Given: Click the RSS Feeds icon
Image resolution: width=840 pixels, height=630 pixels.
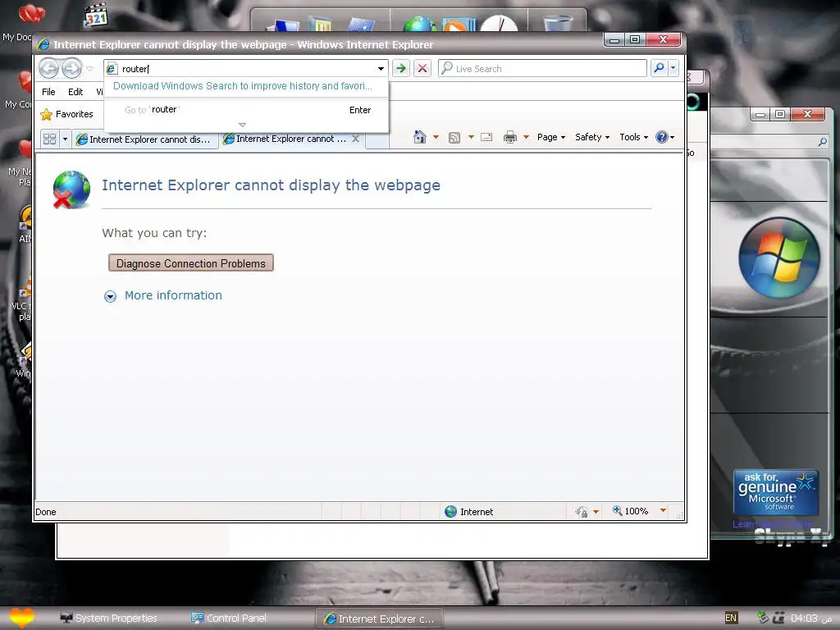Looking at the screenshot, I should [x=454, y=138].
